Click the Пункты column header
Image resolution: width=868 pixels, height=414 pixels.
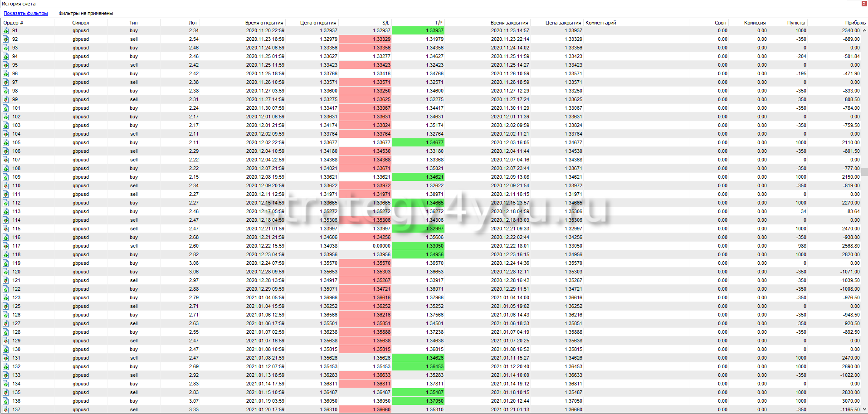[x=796, y=23]
